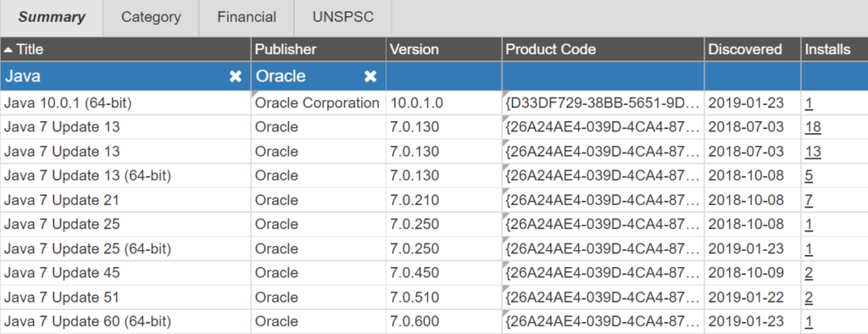Open the 18 installs link for Java 7 Update 13
Viewport: 868px width, 334px height.
(x=813, y=127)
